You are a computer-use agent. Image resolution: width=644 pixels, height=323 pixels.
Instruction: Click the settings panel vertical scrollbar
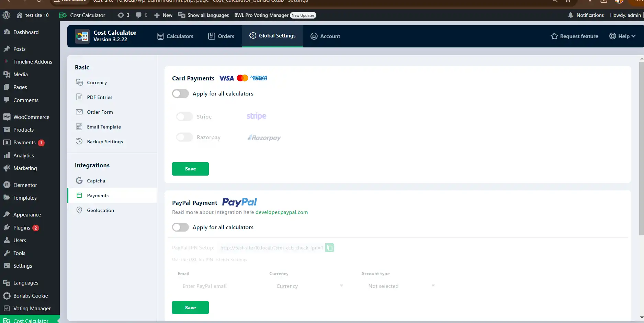[x=641, y=148]
